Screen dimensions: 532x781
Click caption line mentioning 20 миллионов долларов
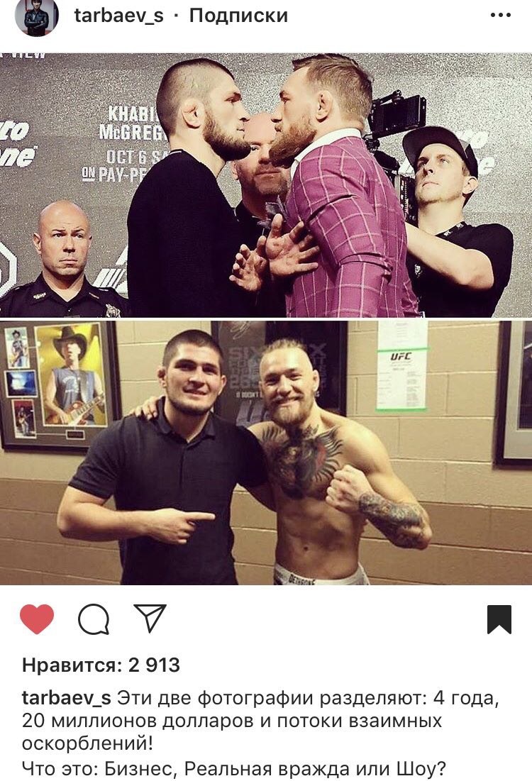(232, 721)
